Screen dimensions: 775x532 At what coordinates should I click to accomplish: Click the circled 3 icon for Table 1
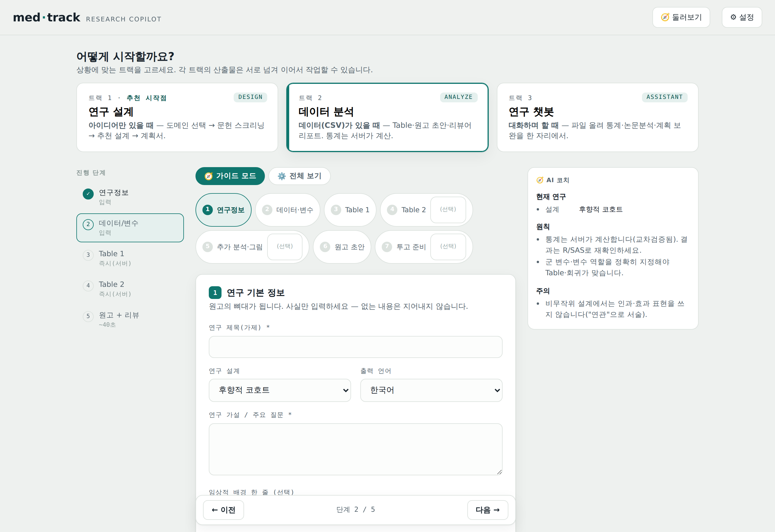[88, 255]
